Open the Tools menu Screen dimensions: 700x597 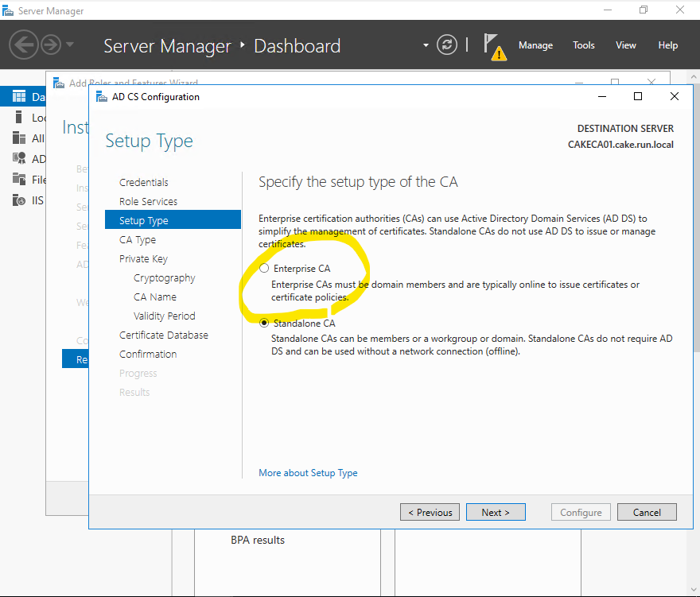584,45
